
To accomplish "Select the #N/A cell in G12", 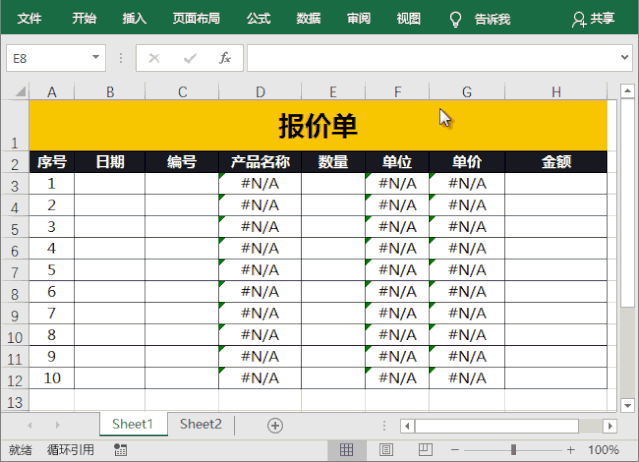I will coord(467,378).
